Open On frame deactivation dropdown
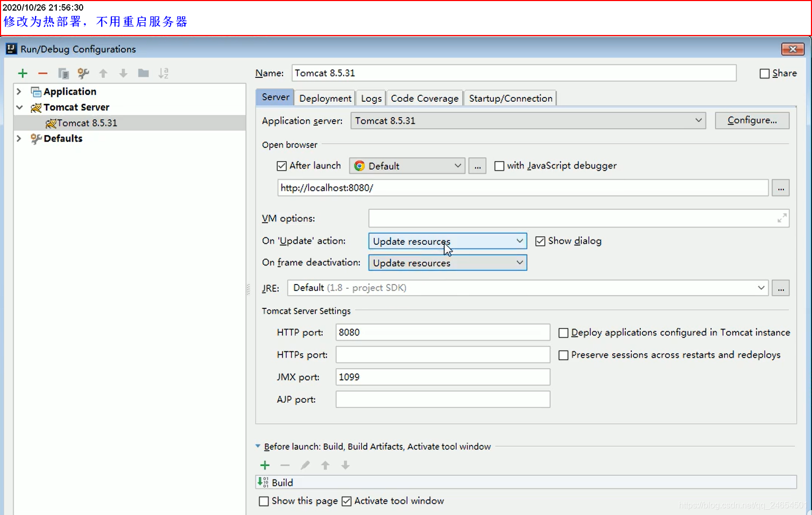812x515 pixels. [x=447, y=263]
